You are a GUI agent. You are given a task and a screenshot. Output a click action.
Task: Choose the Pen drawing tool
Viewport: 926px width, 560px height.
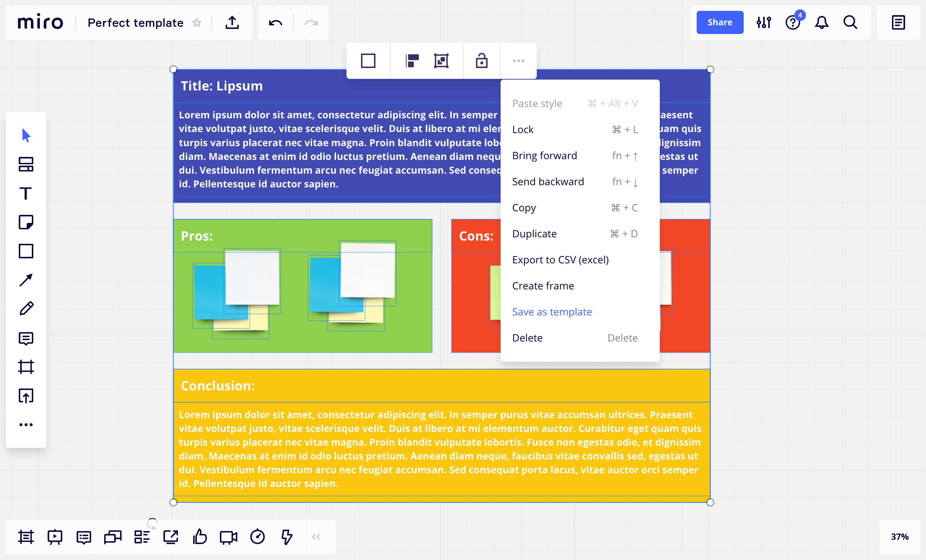tap(26, 309)
